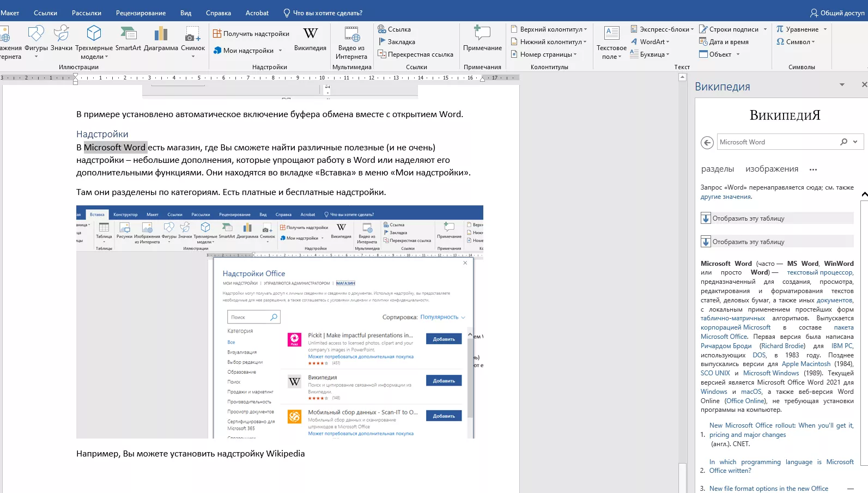Viewport: 868px width, 493px height.
Task: Follow the текстовый процессор link
Action: coord(820,272)
